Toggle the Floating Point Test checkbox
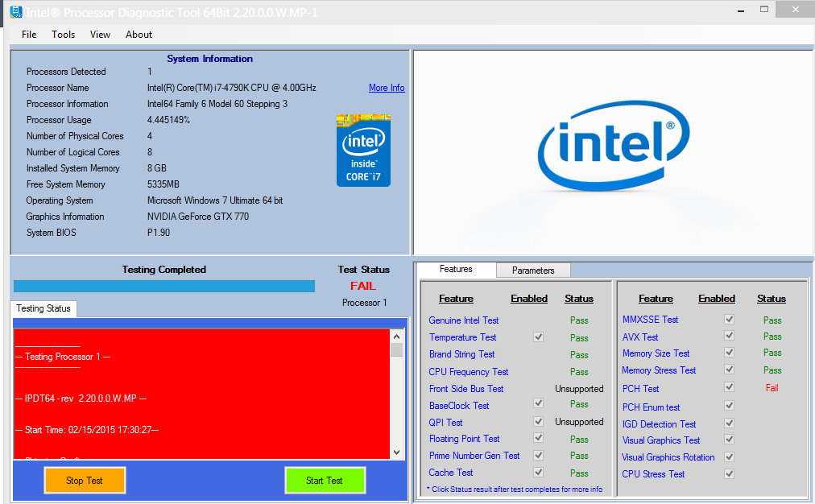 539,438
